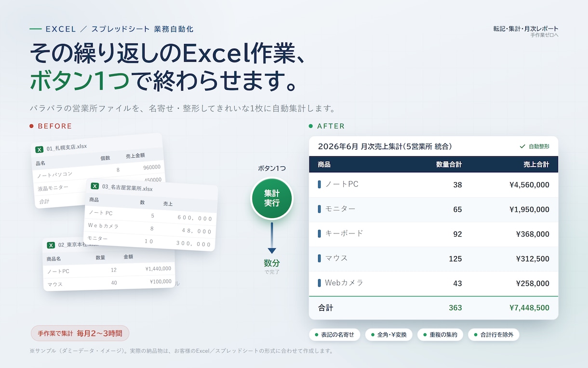
Task: Select the ノートPC row in the AFTER table
Action: [433, 185]
